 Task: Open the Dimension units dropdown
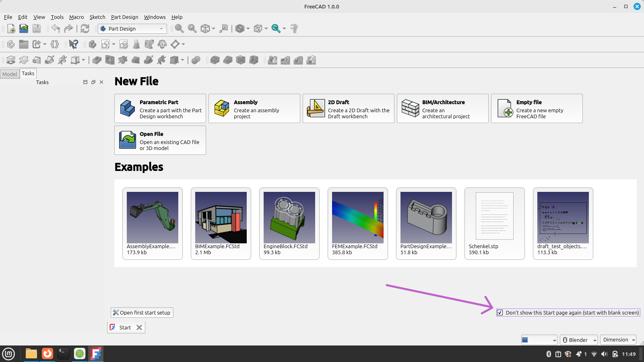pos(618,340)
